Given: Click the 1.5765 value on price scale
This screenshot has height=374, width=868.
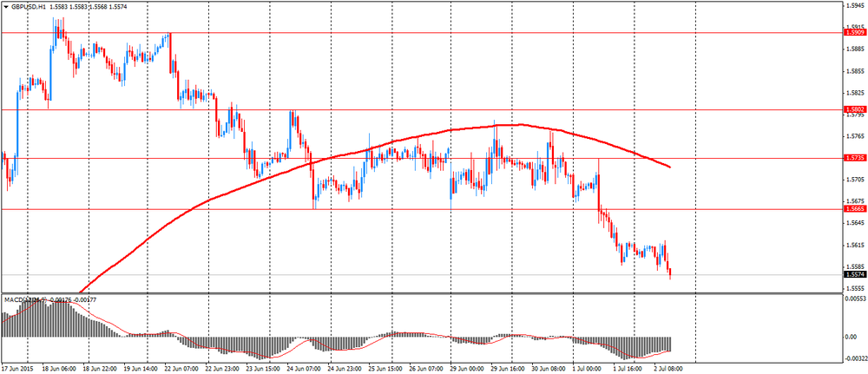Looking at the screenshot, I should (853, 136).
